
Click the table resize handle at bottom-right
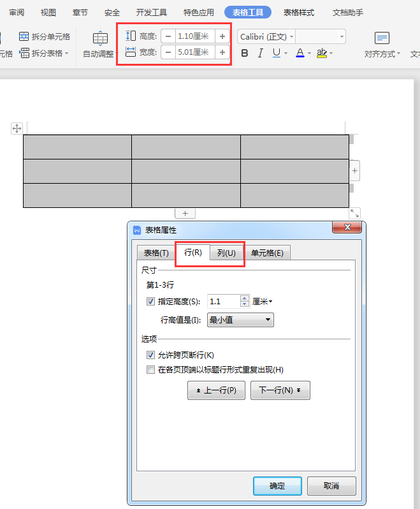pyautogui.click(x=355, y=213)
